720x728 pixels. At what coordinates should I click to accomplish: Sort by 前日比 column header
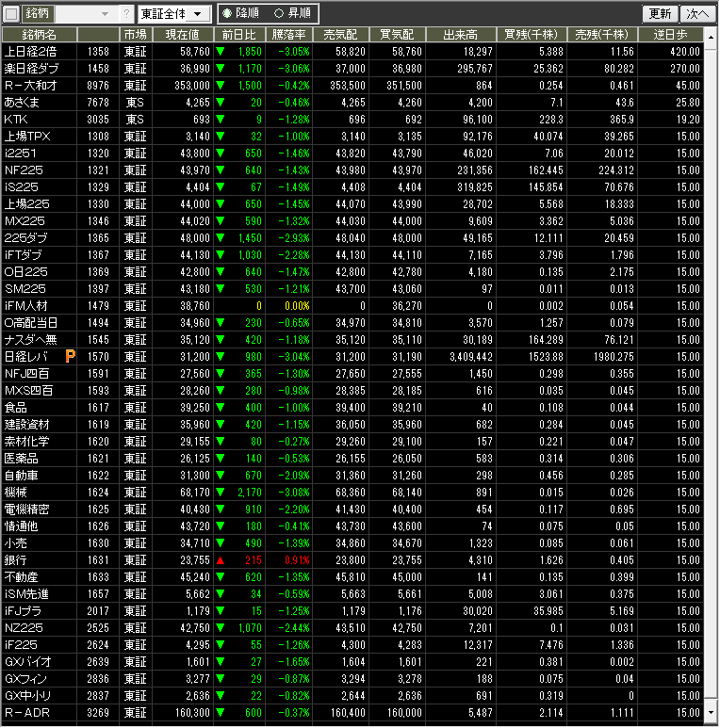pos(239,34)
